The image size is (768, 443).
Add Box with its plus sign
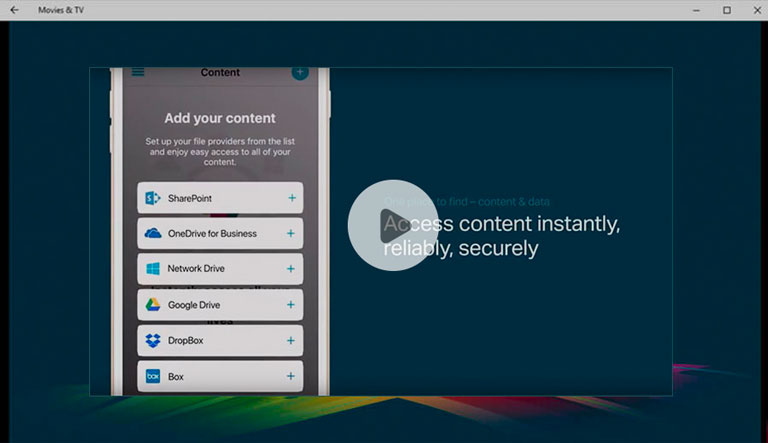click(291, 376)
